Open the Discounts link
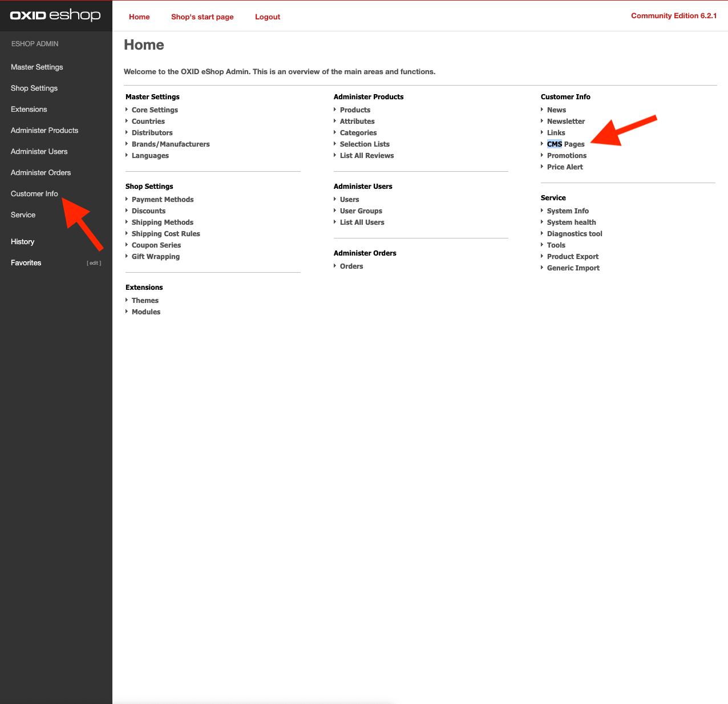Viewport: 728px width, 704px height. tap(148, 211)
